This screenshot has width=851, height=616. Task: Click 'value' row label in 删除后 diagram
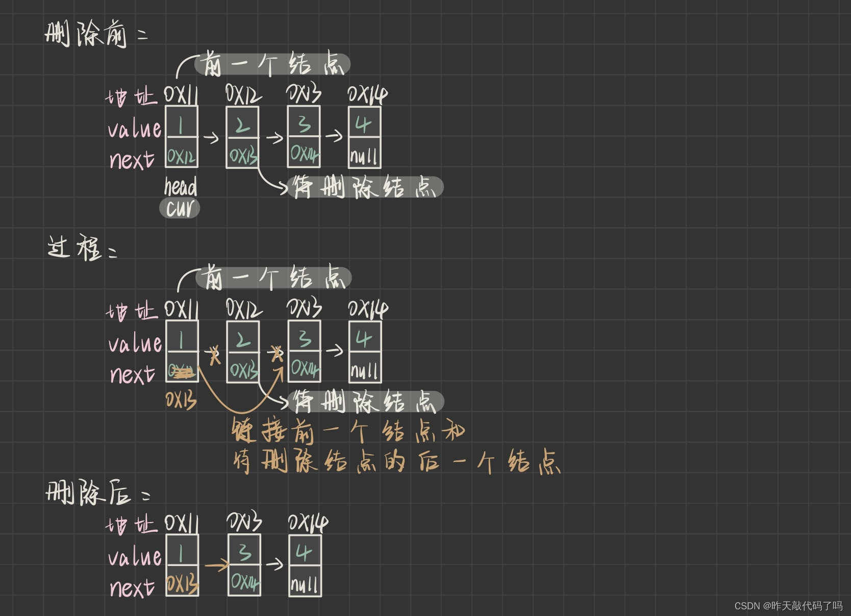tap(135, 557)
